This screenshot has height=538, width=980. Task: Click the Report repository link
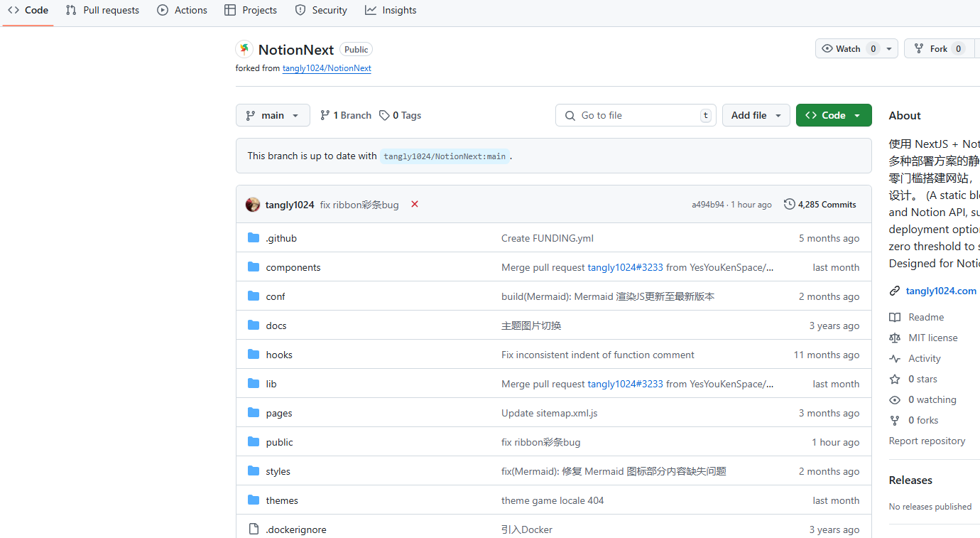(927, 441)
